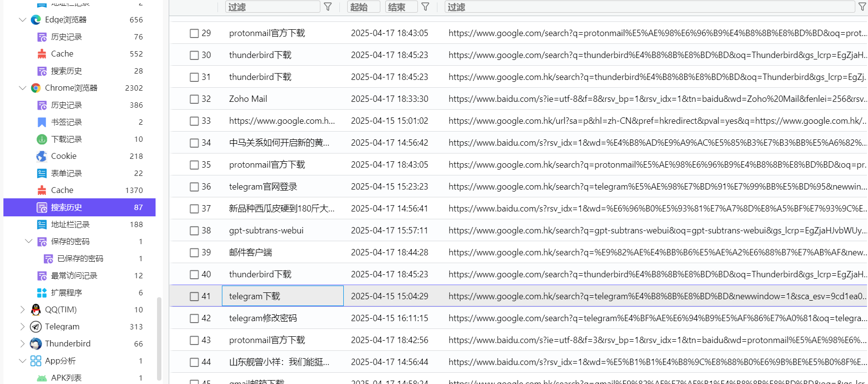The height and width of the screenshot is (384, 868).
Task: Open the Google URL in row 41
Action: pyautogui.click(x=657, y=296)
